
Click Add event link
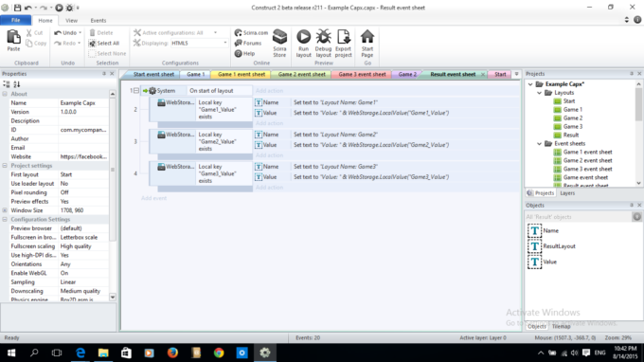tap(153, 198)
